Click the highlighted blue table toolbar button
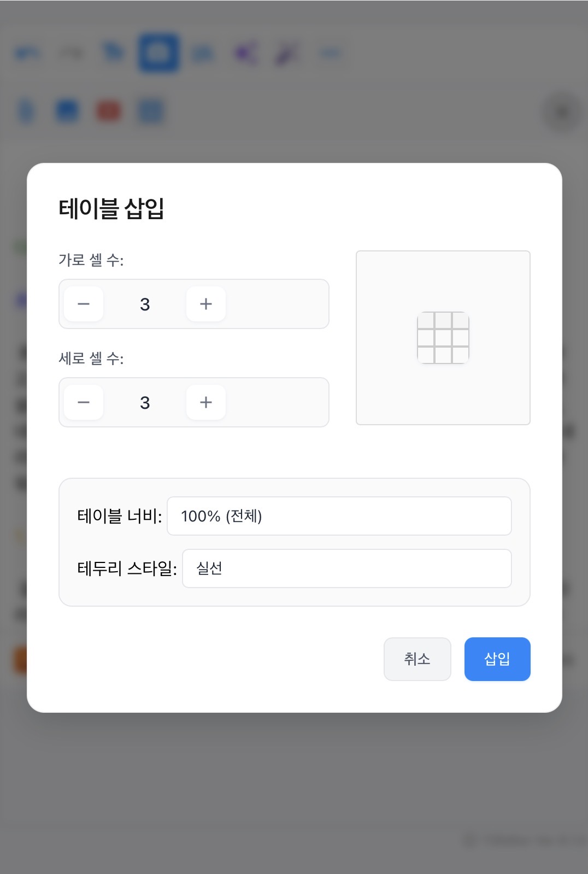The image size is (588, 874). (158, 53)
